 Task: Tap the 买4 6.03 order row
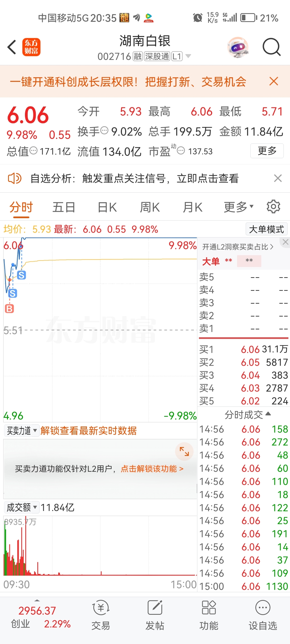pyautogui.click(x=244, y=388)
